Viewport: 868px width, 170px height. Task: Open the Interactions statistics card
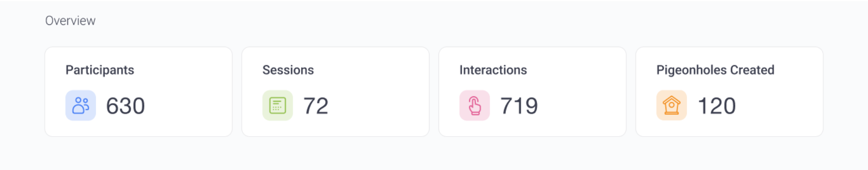(x=533, y=92)
